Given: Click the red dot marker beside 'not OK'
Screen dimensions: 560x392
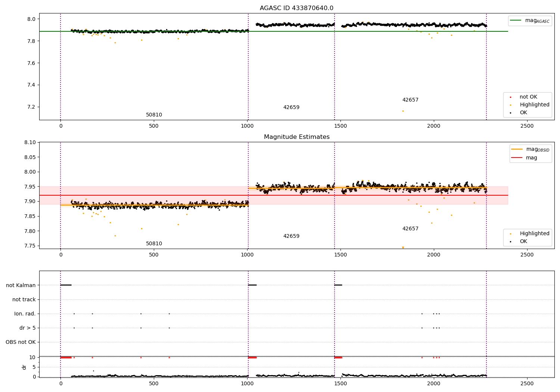Looking at the screenshot, I should tap(510, 97).
